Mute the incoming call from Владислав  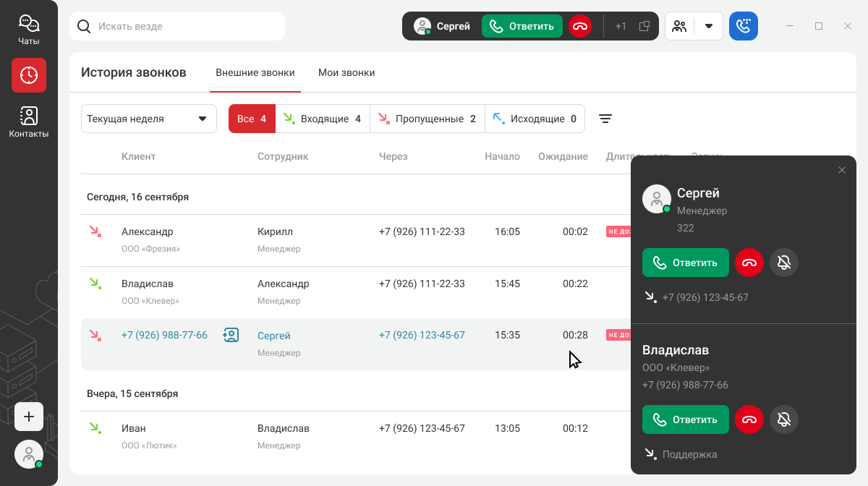[x=784, y=419]
